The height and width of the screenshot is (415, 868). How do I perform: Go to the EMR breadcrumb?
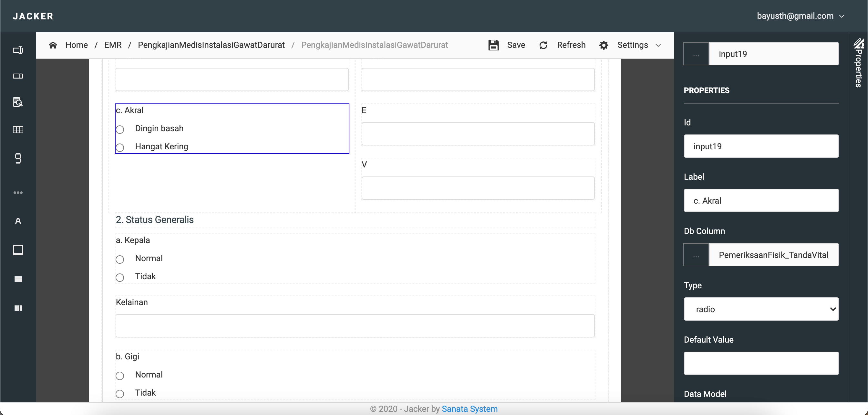pos(113,45)
